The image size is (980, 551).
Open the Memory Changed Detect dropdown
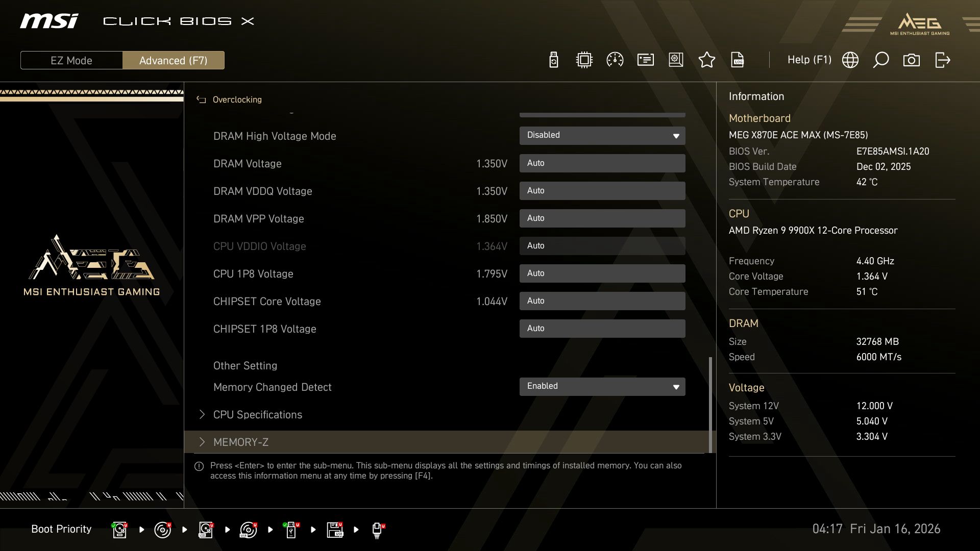point(602,386)
